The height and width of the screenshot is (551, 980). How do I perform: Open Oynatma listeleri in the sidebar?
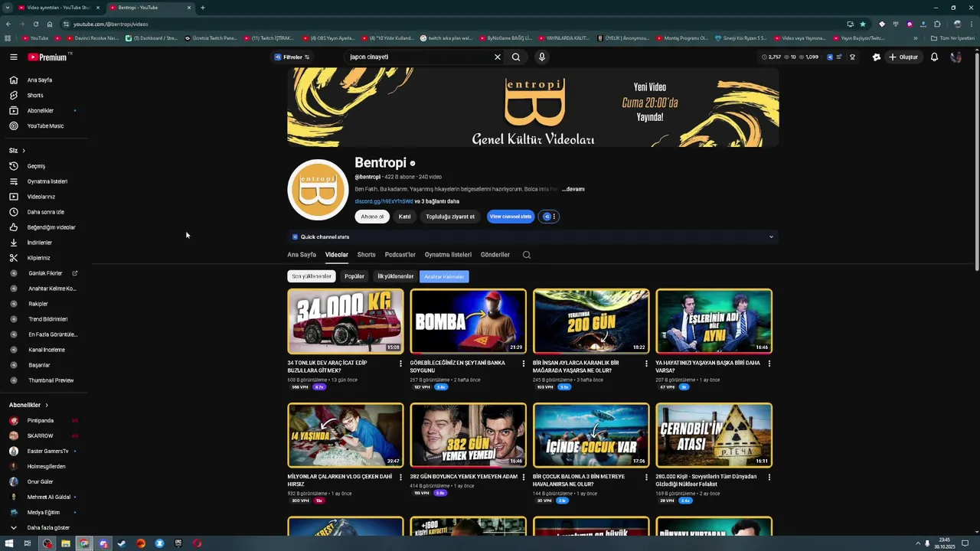tap(47, 181)
